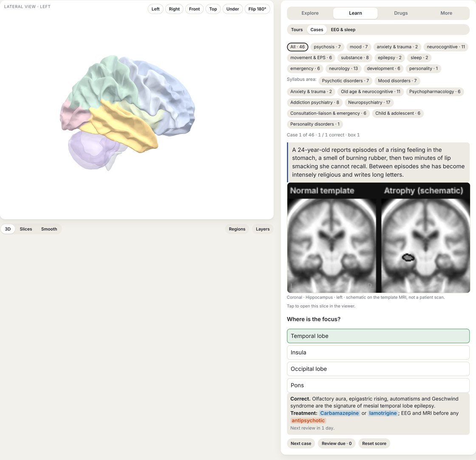Screen dimensions: 476x460
Task: Switch to the Left view
Action: (156, 9)
